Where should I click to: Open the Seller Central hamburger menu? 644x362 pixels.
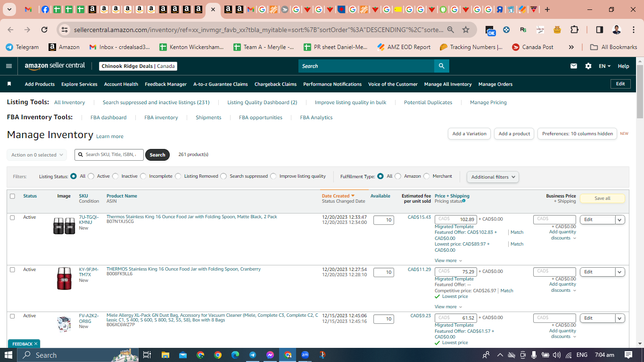pyautogui.click(x=9, y=66)
